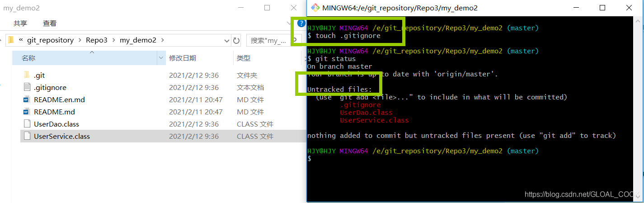This screenshot has height=203, width=644.
Task: Click the MINGW64 terminal title bar text
Action: (400, 8)
